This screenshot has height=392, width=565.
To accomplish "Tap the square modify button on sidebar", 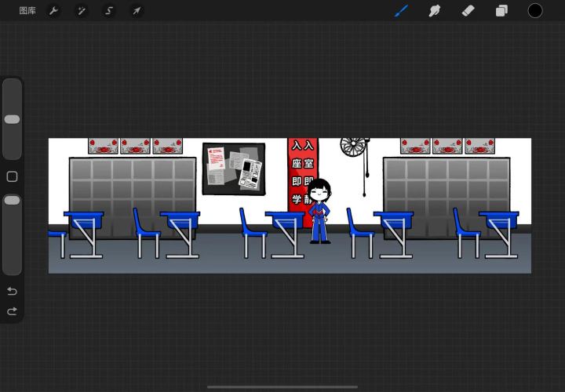I will pyautogui.click(x=12, y=176).
